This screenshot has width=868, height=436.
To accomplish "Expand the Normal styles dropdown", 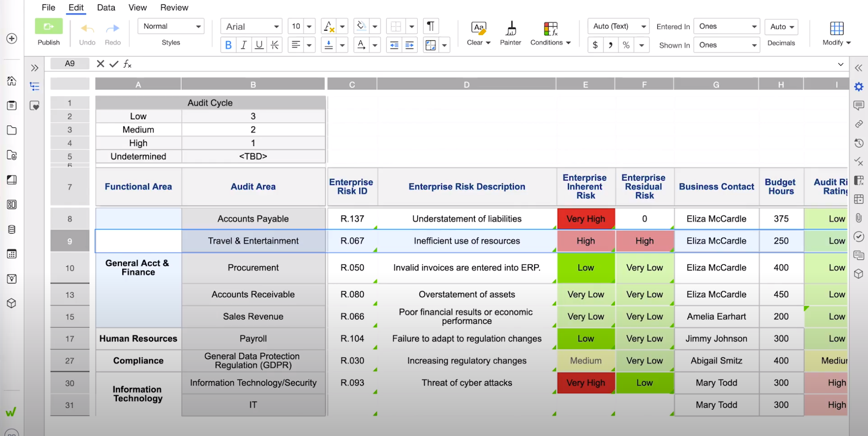I will (x=171, y=26).
